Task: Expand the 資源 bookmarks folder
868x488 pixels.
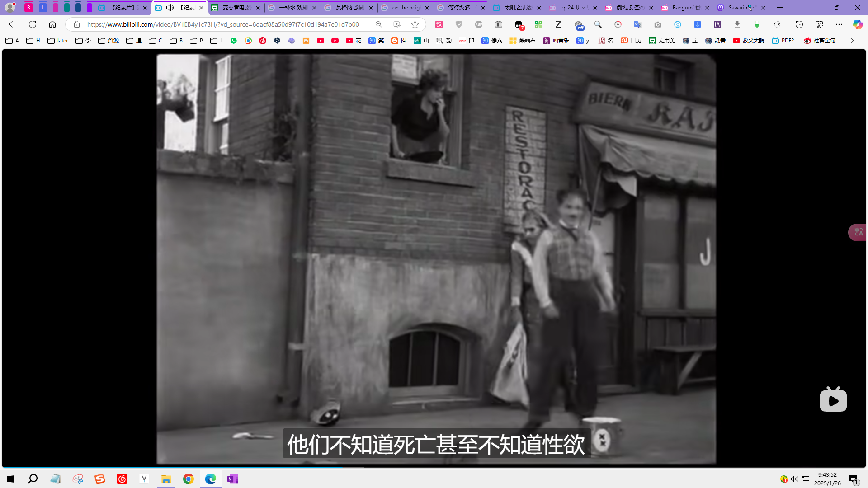Action: (108, 41)
